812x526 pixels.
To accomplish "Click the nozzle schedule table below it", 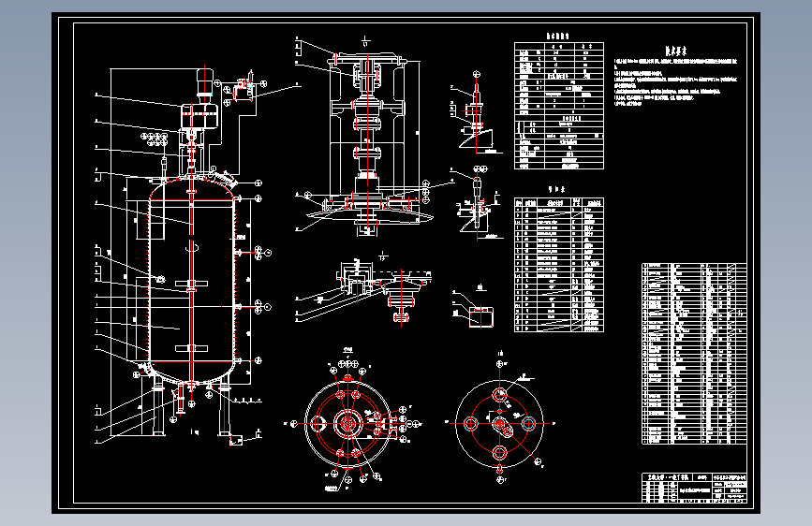I will click(x=559, y=265).
